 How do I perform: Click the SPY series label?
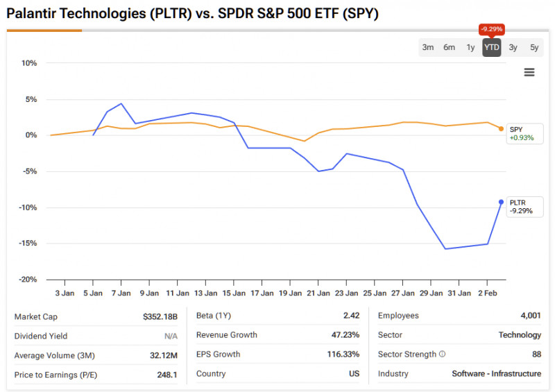tap(515, 129)
